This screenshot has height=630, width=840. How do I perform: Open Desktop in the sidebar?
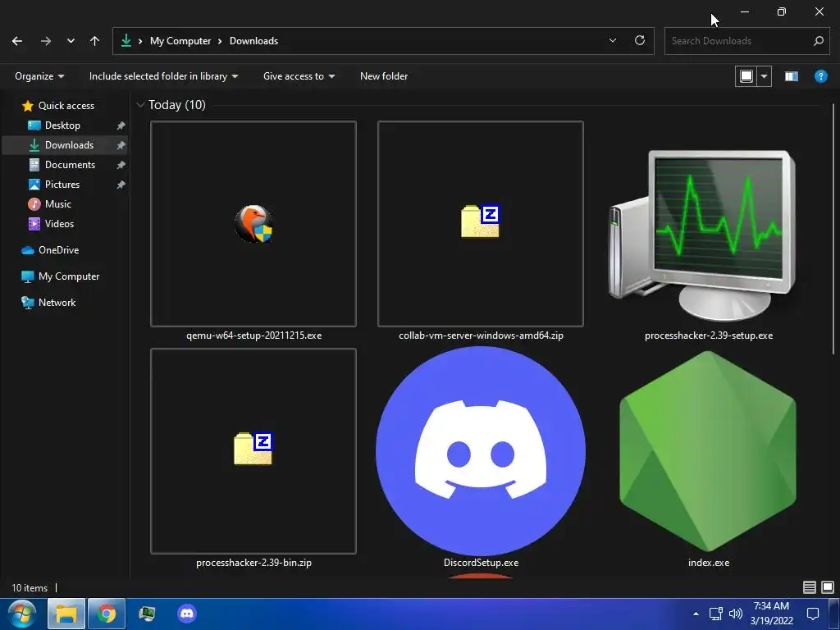click(62, 126)
